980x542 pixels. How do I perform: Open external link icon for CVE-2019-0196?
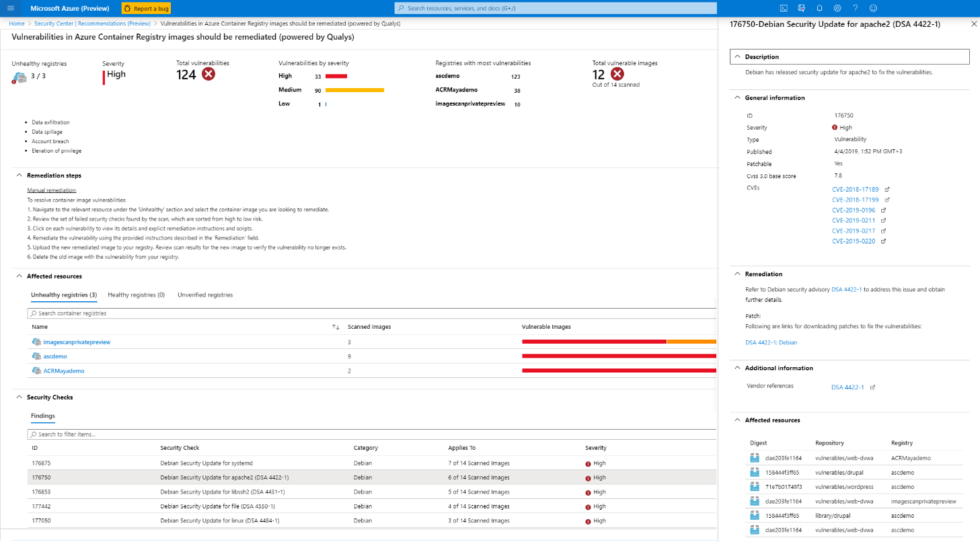883,210
